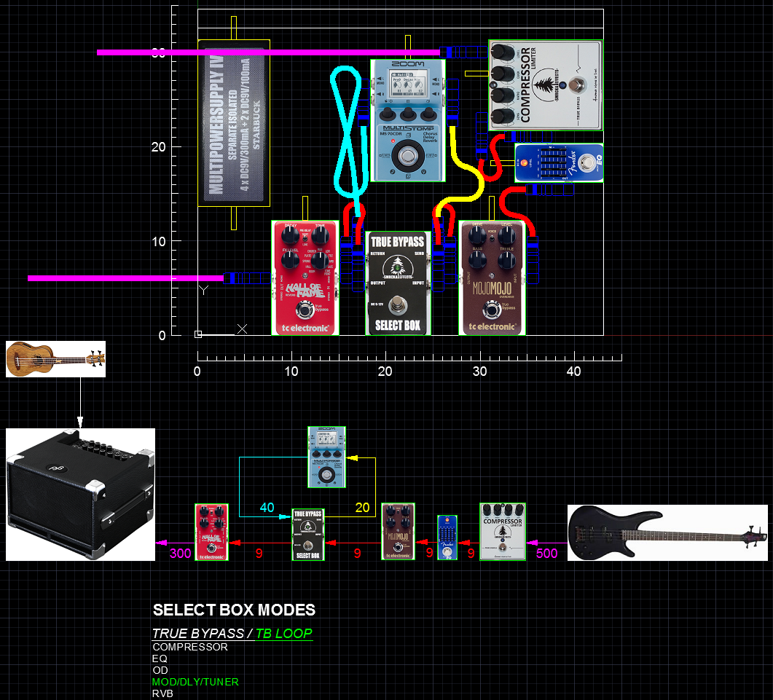
Task: Click the magenta 500 cable length label
Action: coord(546,554)
